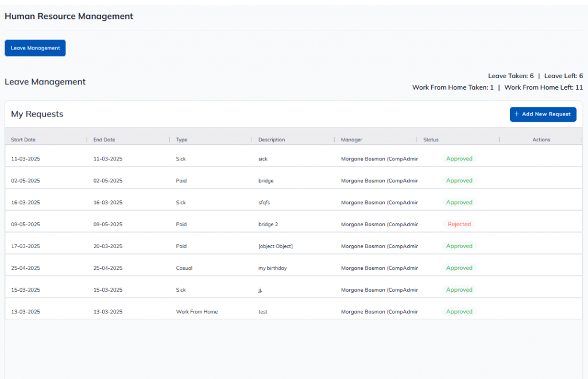Click Approved status on the Work From Home row

point(459,312)
